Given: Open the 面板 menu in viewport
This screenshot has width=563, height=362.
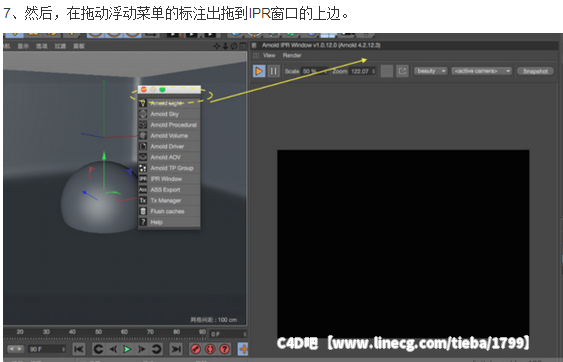Looking at the screenshot, I should [x=79, y=46].
